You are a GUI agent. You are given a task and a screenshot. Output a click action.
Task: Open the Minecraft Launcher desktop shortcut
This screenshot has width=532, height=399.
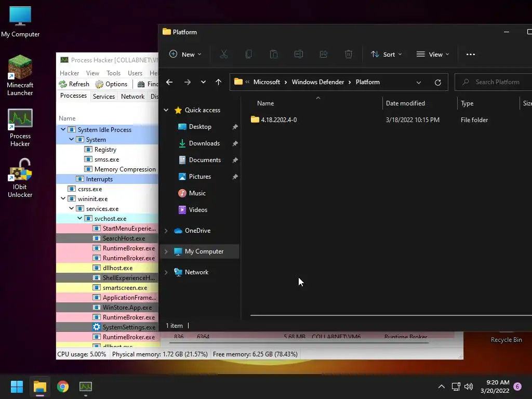20,76
